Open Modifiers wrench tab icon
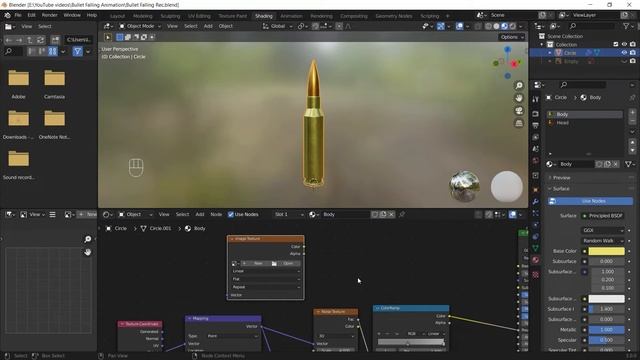The height and width of the screenshot is (360, 640). (536, 202)
